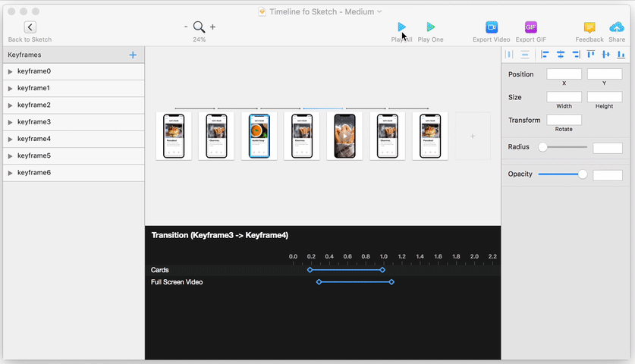Image resolution: width=635 pixels, height=364 pixels.
Task: Zoom in with the plus button
Action: 212,27
